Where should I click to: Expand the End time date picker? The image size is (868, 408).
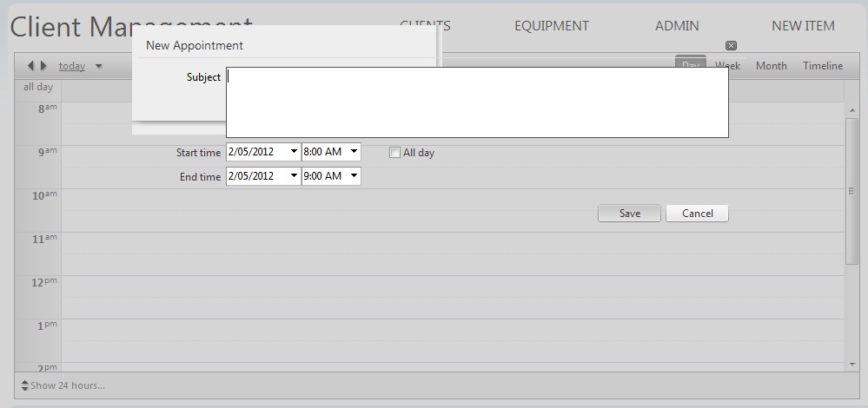coord(295,176)
